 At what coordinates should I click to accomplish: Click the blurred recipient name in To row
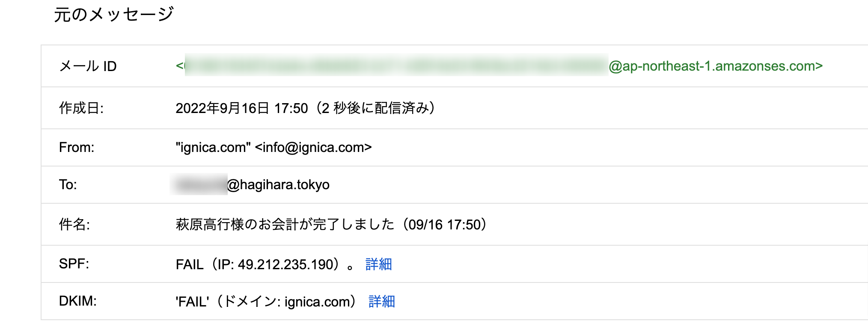point(199,184)
